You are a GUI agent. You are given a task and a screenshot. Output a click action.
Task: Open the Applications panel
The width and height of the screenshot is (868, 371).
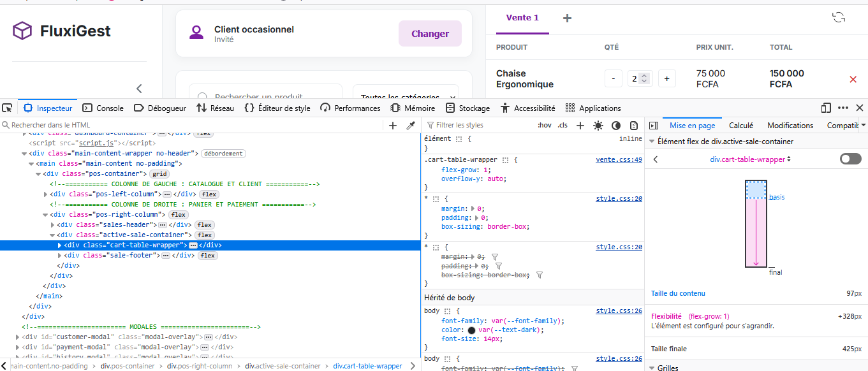(x=593, y=108)
